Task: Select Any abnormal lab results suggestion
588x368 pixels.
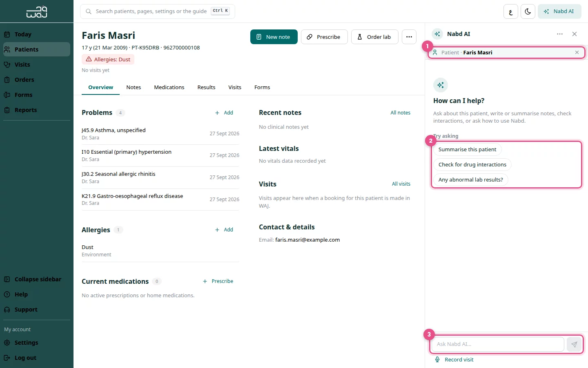Action: (470, 180)
